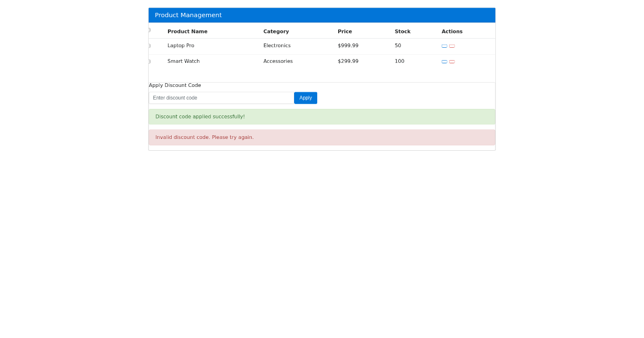
Task: Sort by the Product Name column header
Action: pyautogui.click(x=187, y=31)
